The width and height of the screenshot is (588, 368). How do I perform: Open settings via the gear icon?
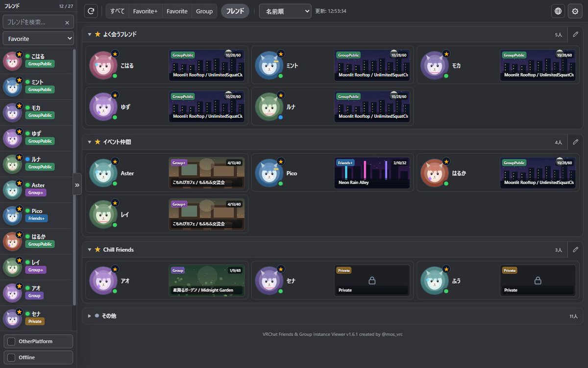coord(575,11)
